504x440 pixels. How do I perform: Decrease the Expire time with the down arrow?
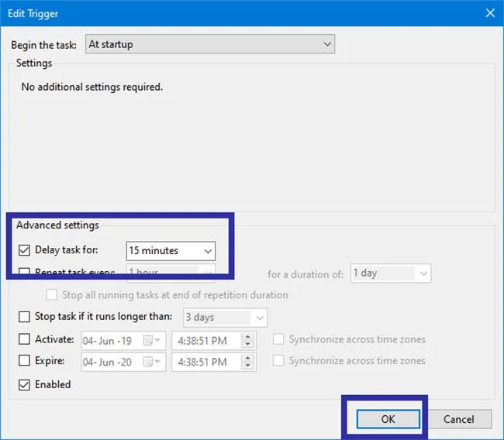(x=247, y=366)
